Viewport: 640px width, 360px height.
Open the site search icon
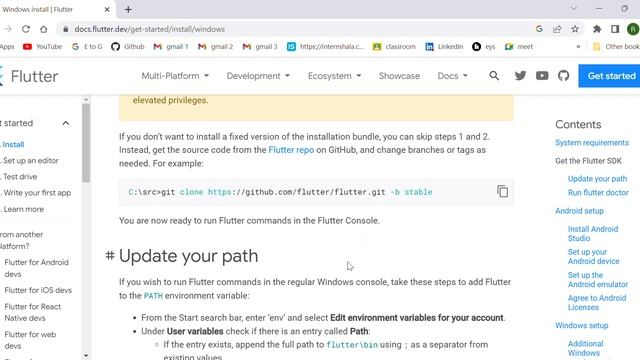click(x=494, y=76)
